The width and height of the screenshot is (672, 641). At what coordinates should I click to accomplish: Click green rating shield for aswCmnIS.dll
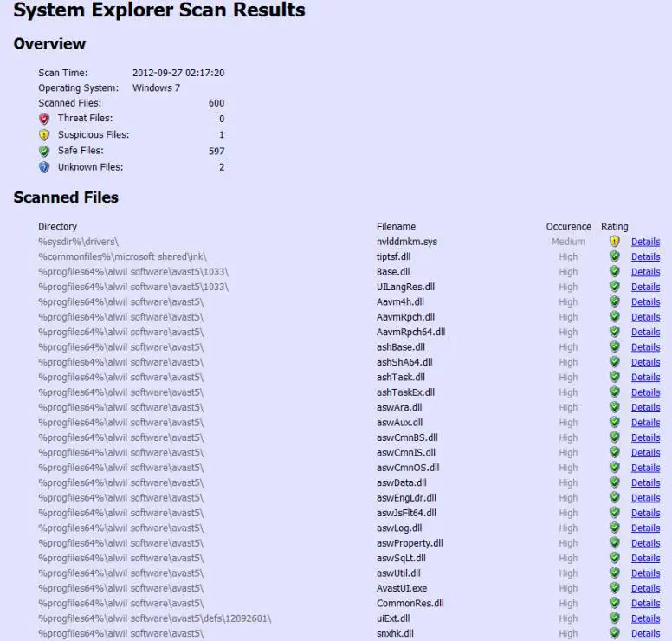[x=614, y=452]
